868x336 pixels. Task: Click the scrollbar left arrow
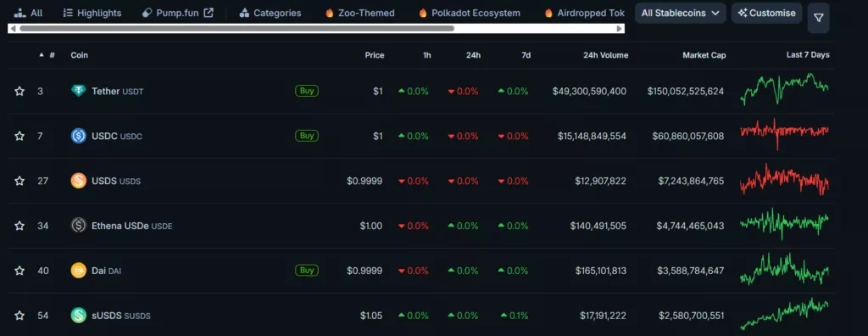[13, 28]
